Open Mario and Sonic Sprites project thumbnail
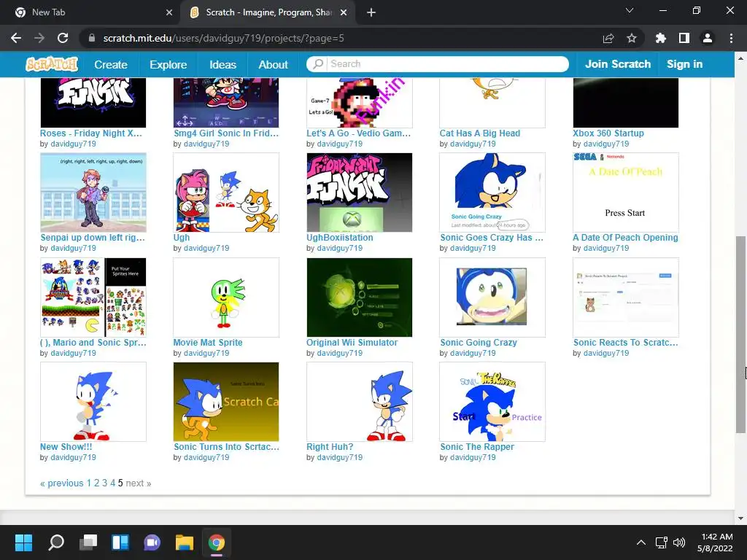Screen dimensions: 747x560 (x=93, y=297)
